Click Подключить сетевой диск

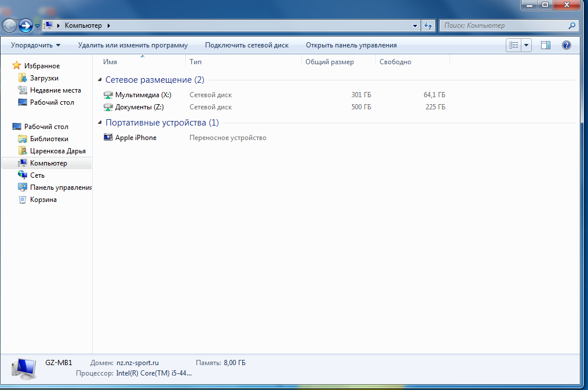[246, 45]
